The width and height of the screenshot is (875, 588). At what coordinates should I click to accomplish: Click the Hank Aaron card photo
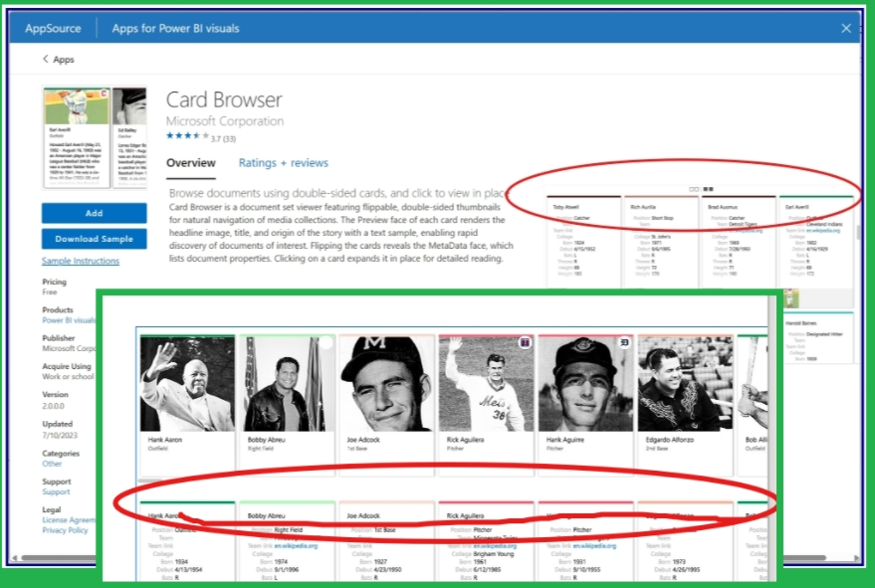coord(187,383)
